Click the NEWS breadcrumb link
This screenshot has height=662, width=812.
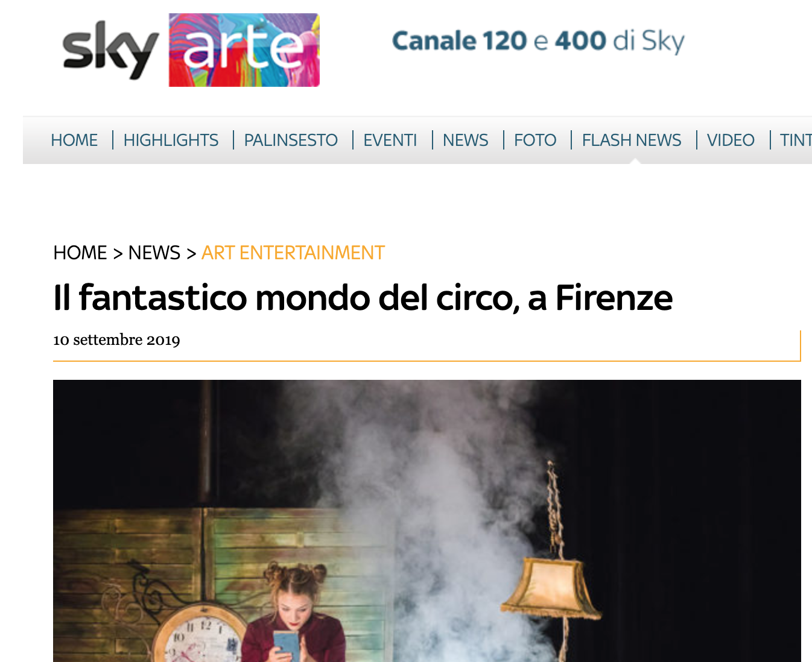click(x=154, y=253)
